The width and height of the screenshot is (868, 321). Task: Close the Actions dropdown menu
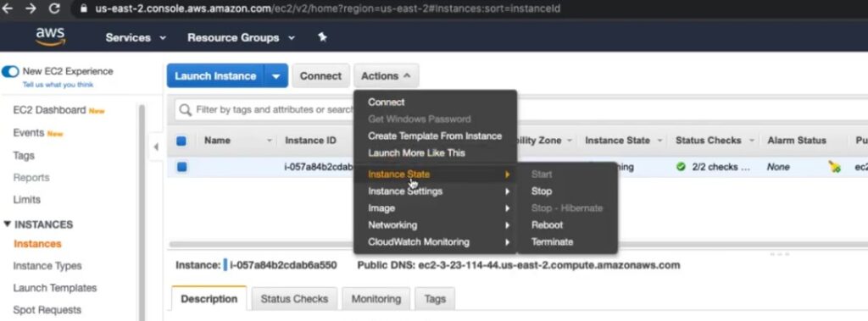pyautogui.click(x=386, y=76)
